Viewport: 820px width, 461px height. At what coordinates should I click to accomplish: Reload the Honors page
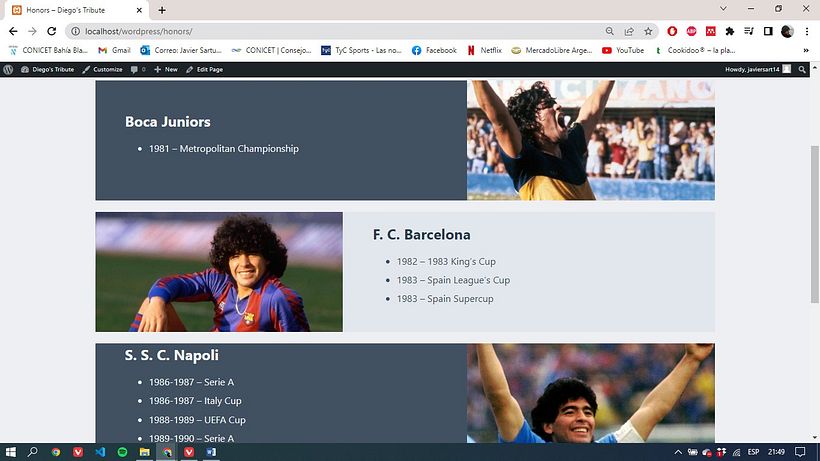click(x=51, y=31)
